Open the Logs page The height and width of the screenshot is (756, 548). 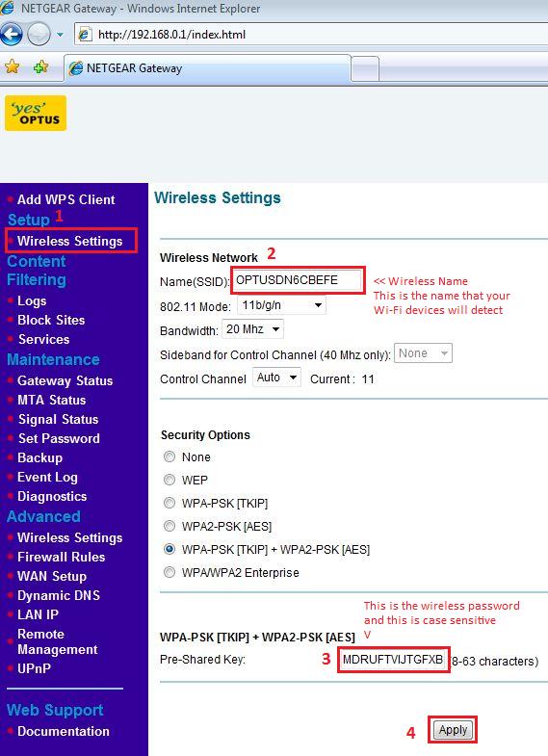[x=32, y=300]
